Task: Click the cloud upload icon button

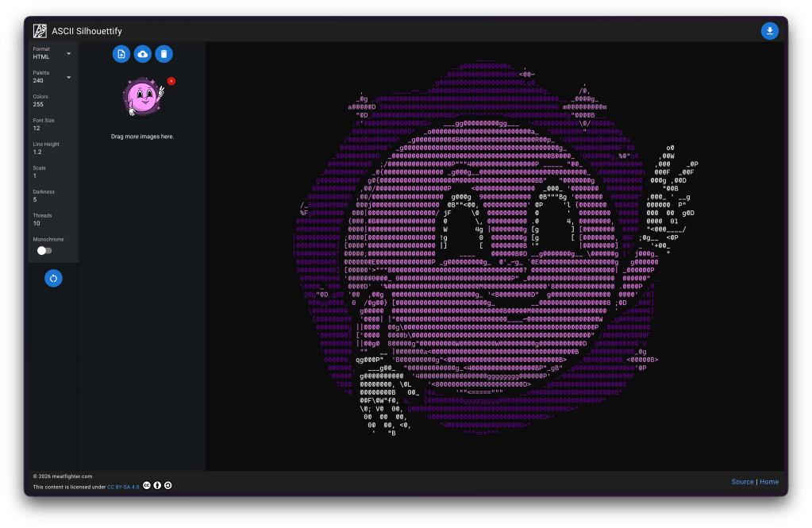Action: (x=142, y=54)
